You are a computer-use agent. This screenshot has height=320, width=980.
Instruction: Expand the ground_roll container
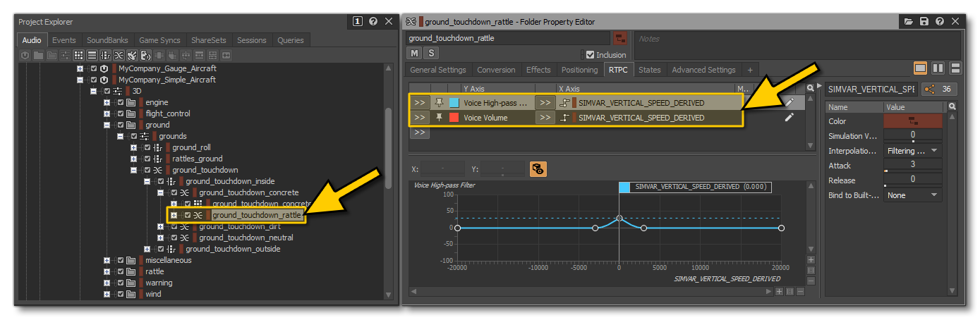pyautogui.click(x=133, y=147)
